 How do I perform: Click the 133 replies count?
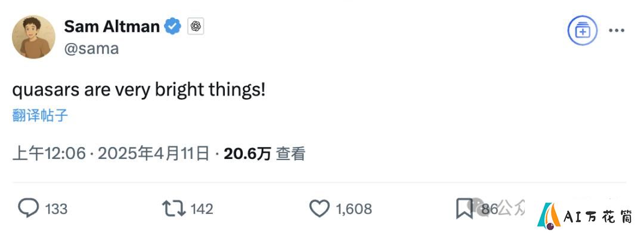click(56, 209)
